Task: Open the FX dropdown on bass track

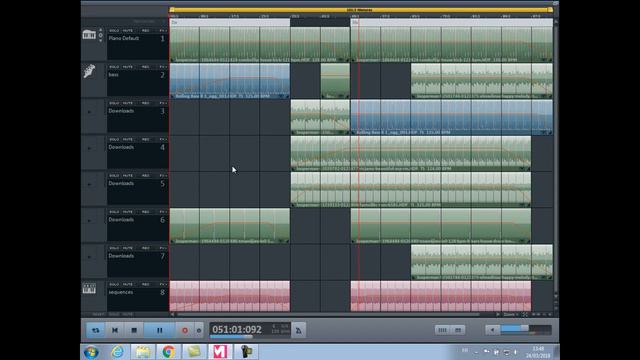Action: (x=163, y=67)
